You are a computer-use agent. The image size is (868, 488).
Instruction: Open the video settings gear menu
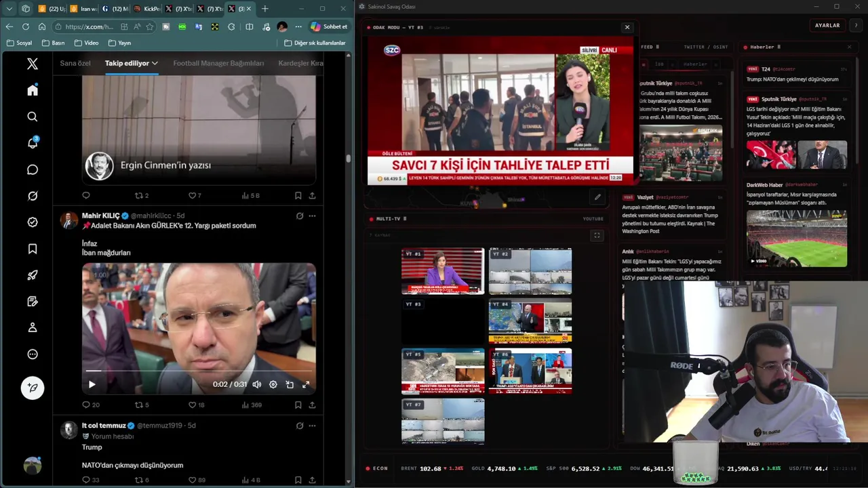pos(273,384)
